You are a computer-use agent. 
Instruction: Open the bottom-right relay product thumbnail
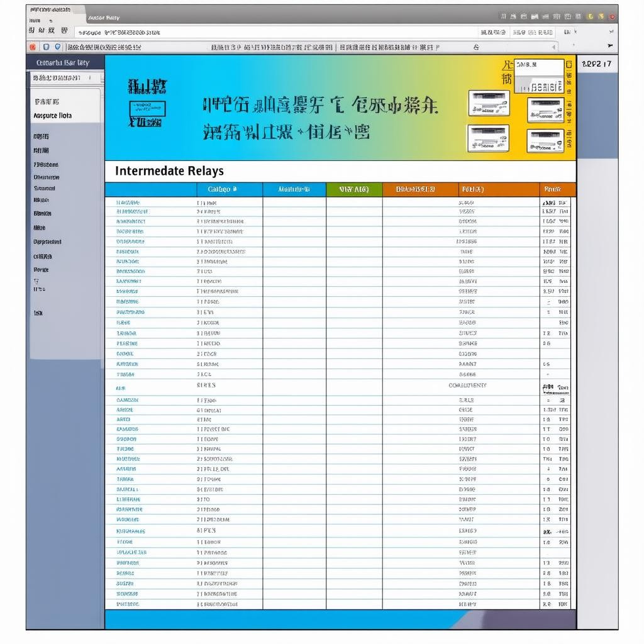coord(545,141)
